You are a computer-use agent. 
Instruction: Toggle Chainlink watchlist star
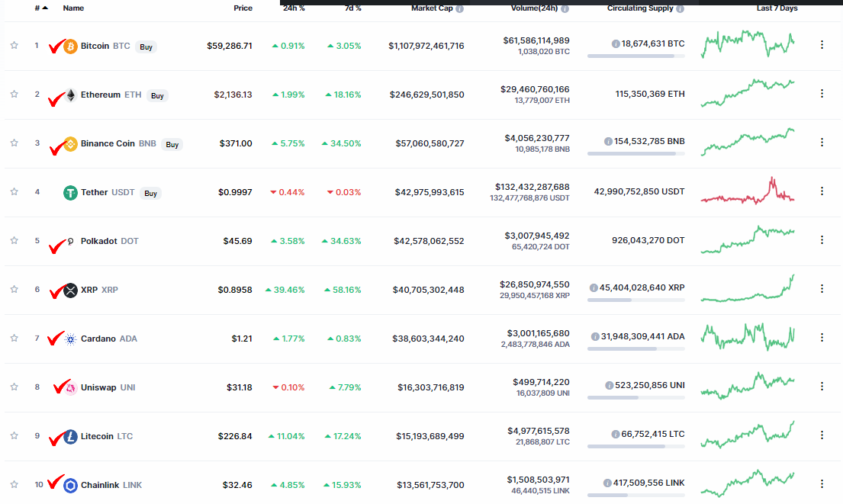[x=14, y=485]
